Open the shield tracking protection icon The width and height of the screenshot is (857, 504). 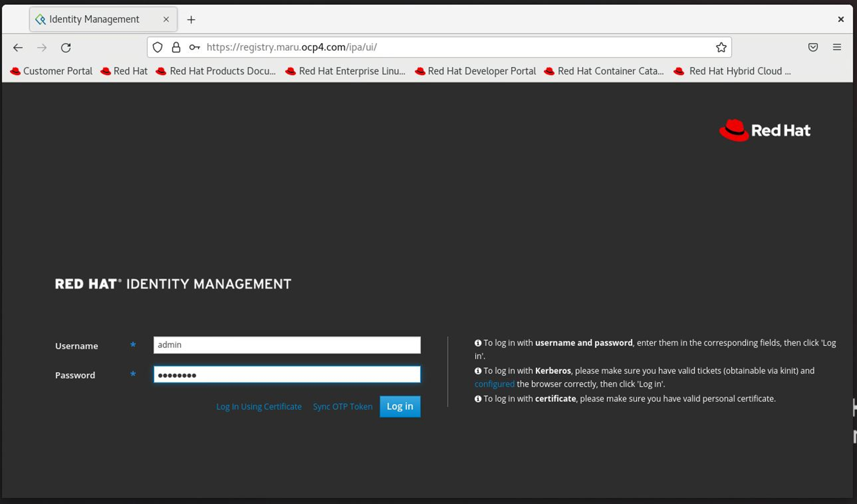[157, 47]
